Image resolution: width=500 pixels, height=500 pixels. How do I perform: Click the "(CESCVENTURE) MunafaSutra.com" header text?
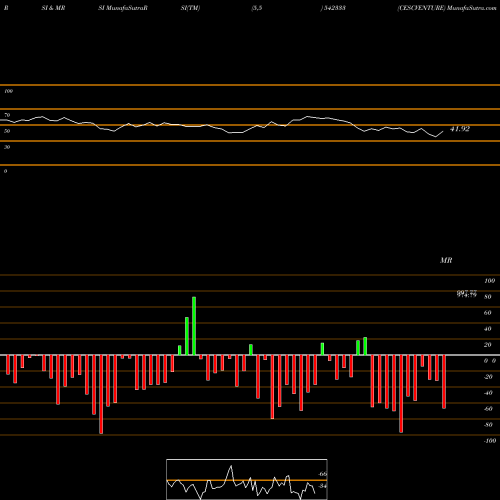point(447,8)
